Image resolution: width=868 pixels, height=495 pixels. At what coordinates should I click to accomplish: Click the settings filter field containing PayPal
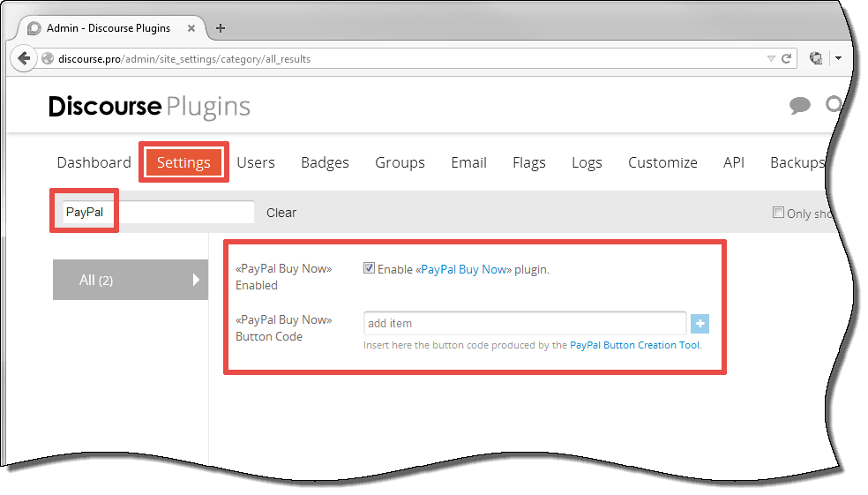coord(158,212)
